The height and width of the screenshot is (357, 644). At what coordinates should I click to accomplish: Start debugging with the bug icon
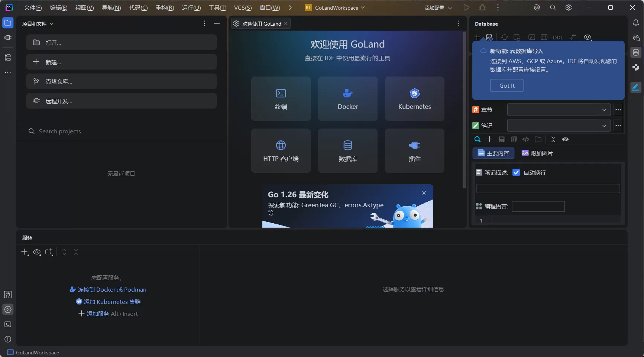[482, 7]
